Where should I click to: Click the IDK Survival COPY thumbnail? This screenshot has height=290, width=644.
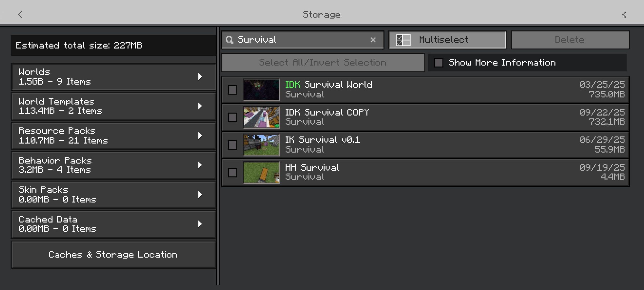261,117
